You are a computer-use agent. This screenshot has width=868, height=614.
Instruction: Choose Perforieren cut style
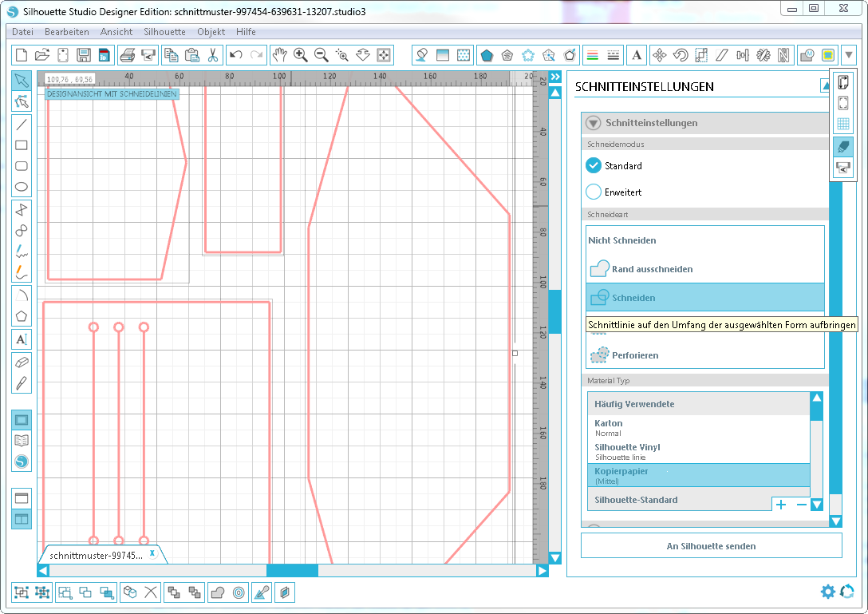pos(635,355)
